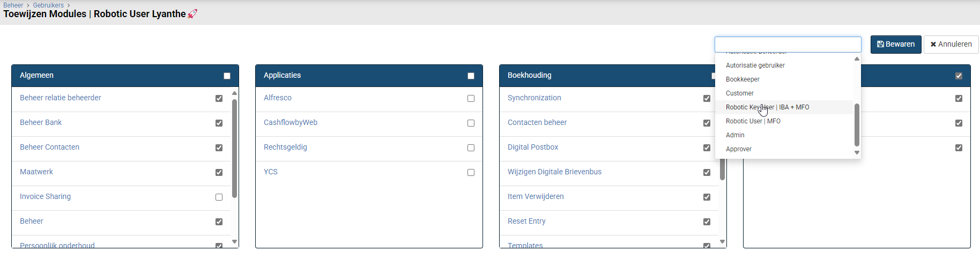Open the Gebruikers breadcrumb link
This screenshot has height=258, width=980.
pos(48,5)
